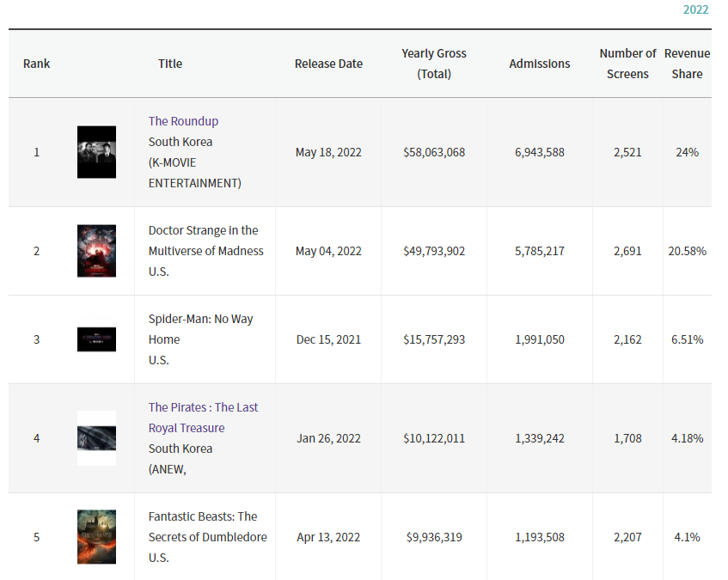728x580 pixels.
Task: Click revenue share 4.1%
Action: click(x=687, y=537)
